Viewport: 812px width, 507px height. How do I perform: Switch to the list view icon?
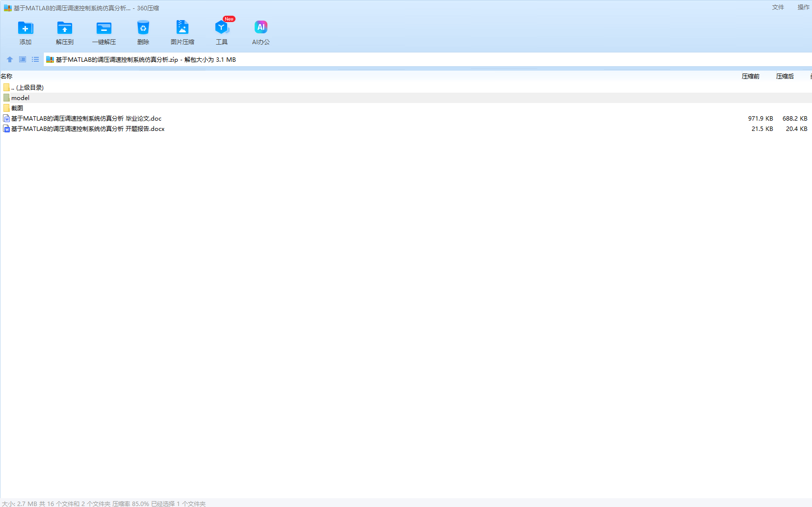pyautogui.click(x=35, y=59)
